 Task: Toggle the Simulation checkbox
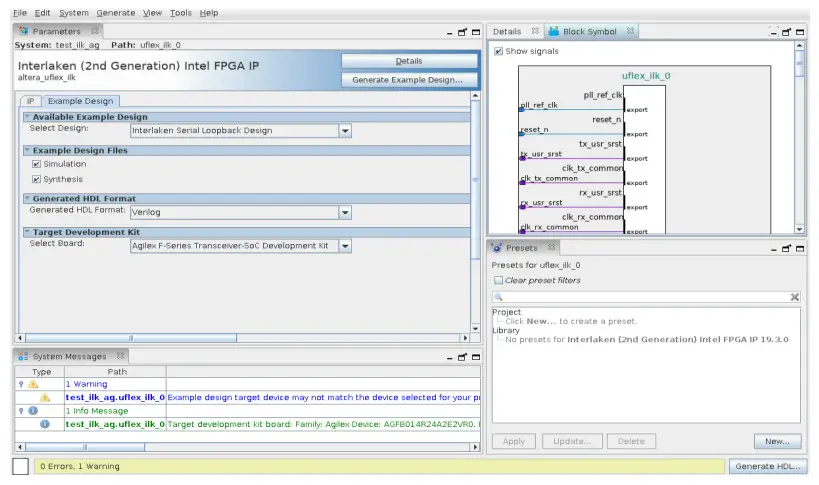coord(36,164)
